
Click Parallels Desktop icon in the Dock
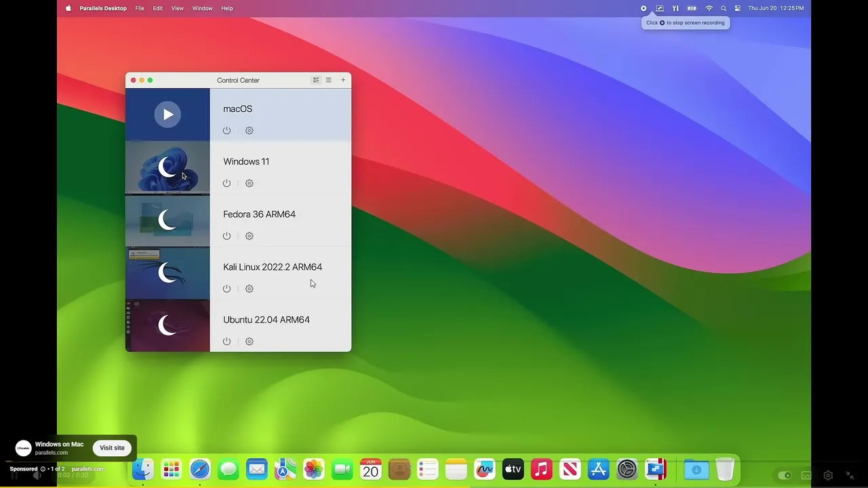[x=656, y=469]
